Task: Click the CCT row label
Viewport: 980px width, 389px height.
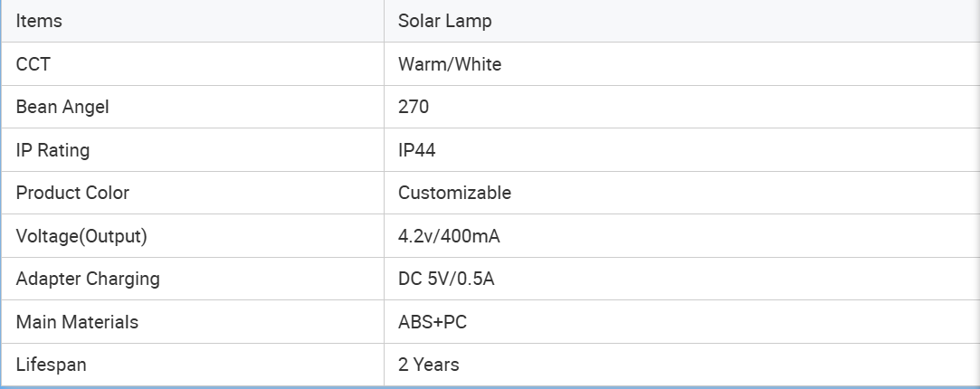Action: tap(33, 64)
